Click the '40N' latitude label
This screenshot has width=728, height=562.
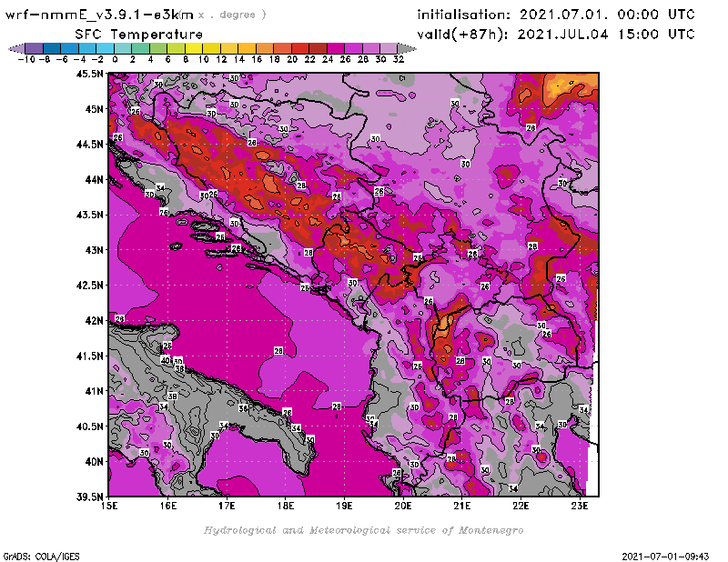click(94, 462)
